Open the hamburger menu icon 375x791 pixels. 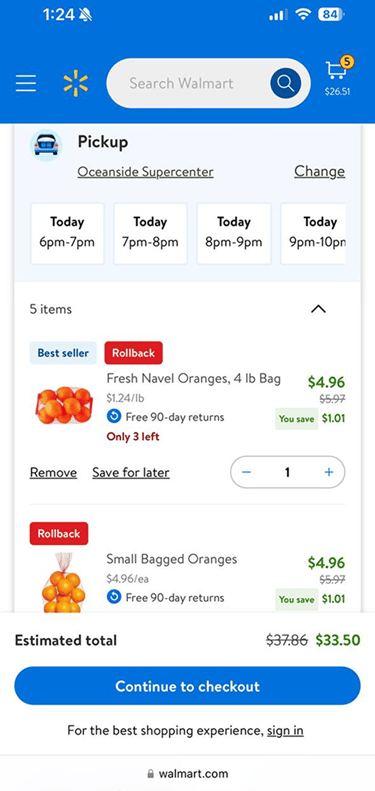(26, 84)
